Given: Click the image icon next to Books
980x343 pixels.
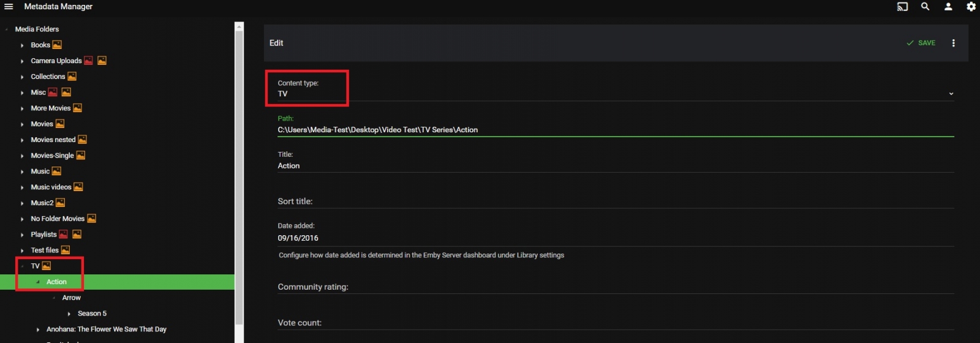Looking at the screenshot, I should 57,45.
